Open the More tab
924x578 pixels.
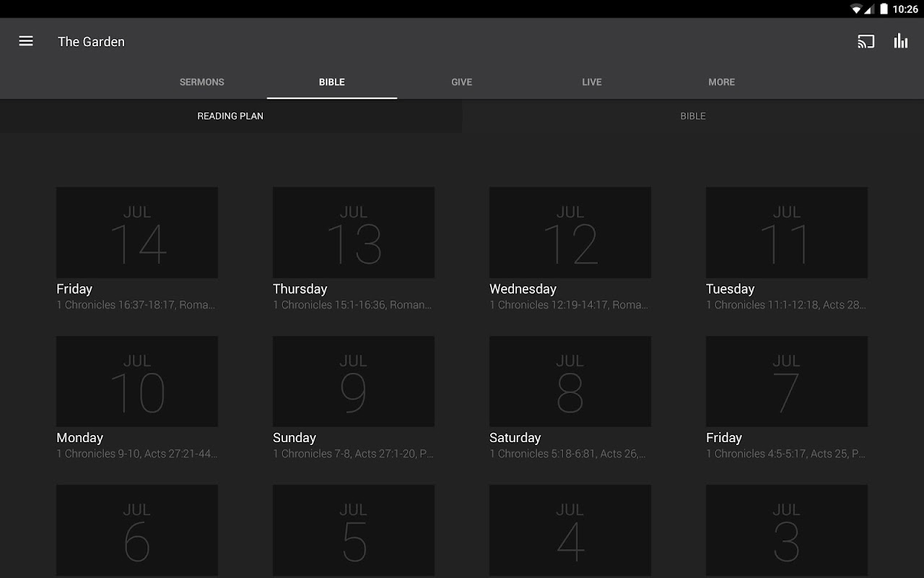[x=722, y=82]
